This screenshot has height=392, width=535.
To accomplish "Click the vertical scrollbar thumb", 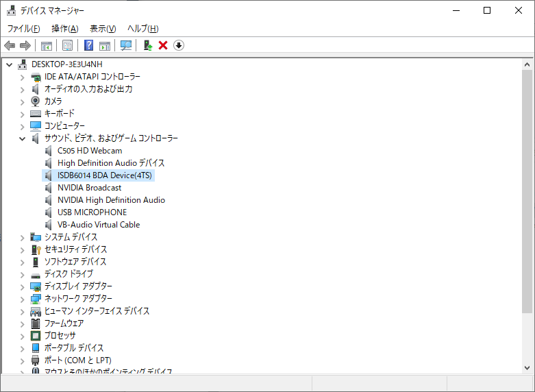I will [x=527, y=191].
